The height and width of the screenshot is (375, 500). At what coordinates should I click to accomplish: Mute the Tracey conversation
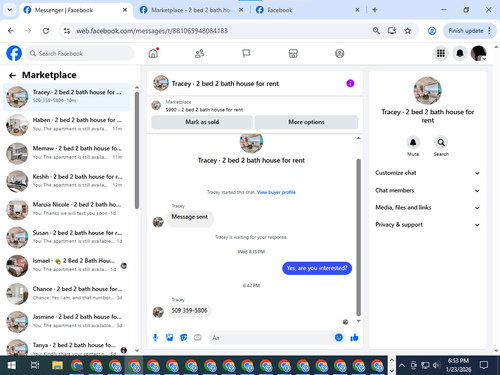coord(413,143)
